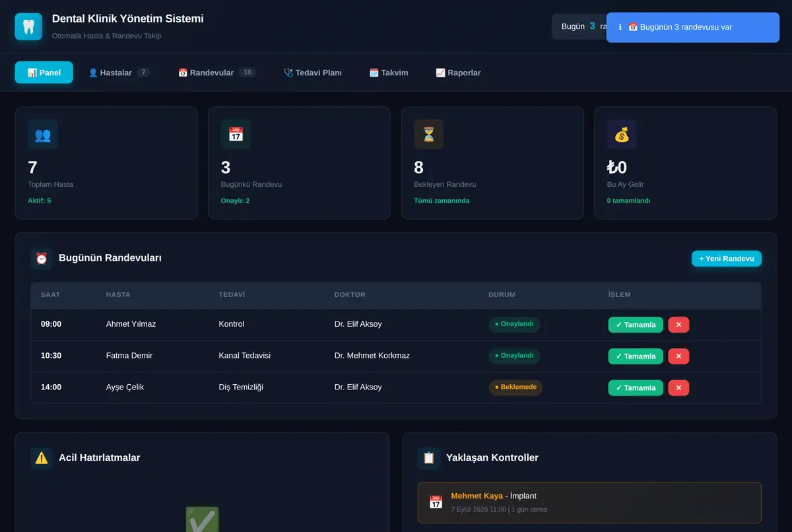
Task: Open the Tedavi Planı tab
Action: tap(312, 73)
